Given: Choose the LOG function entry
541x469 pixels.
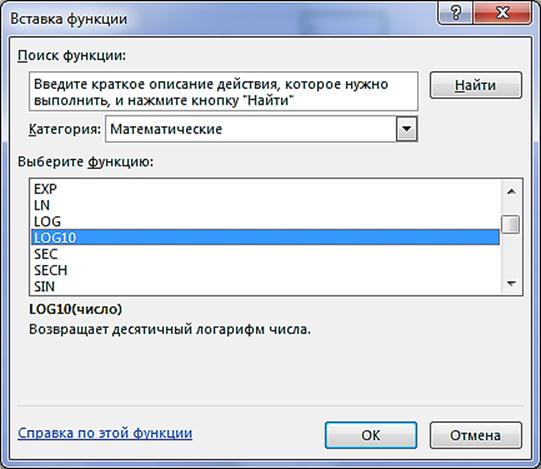Looking at the screenshot, I should 265,221.
